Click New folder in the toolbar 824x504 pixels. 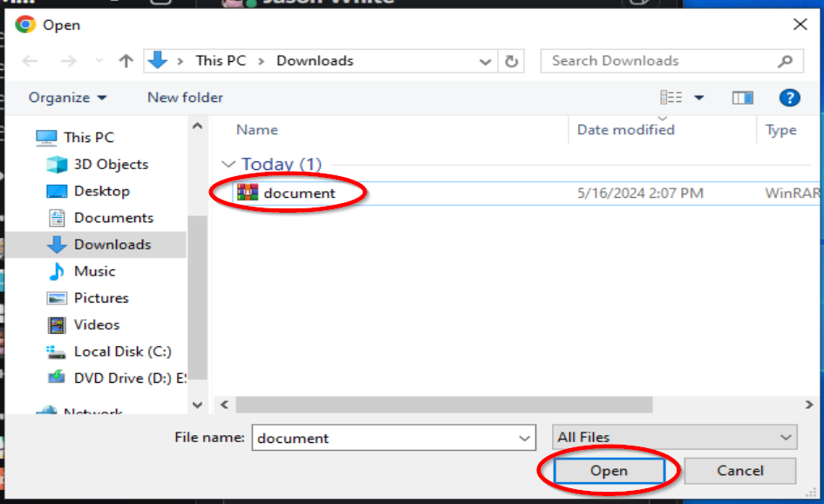click(x=185, y=98)
